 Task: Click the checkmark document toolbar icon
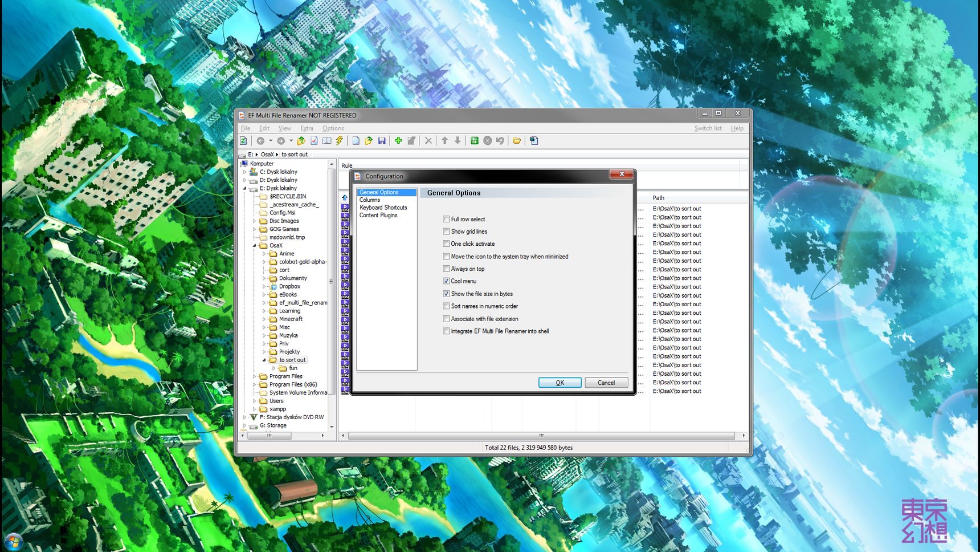click(314, 141)
